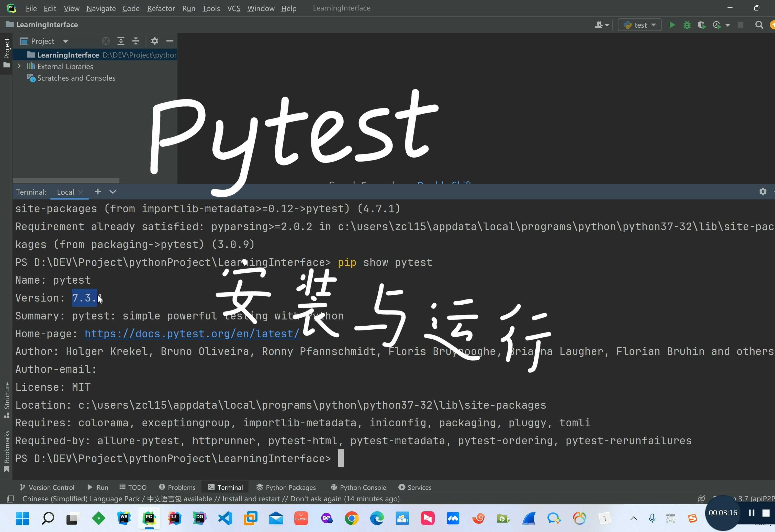Click the highlighted version number 7.3
The width and height of the screenshot is (775, 532).
(84, 298)
